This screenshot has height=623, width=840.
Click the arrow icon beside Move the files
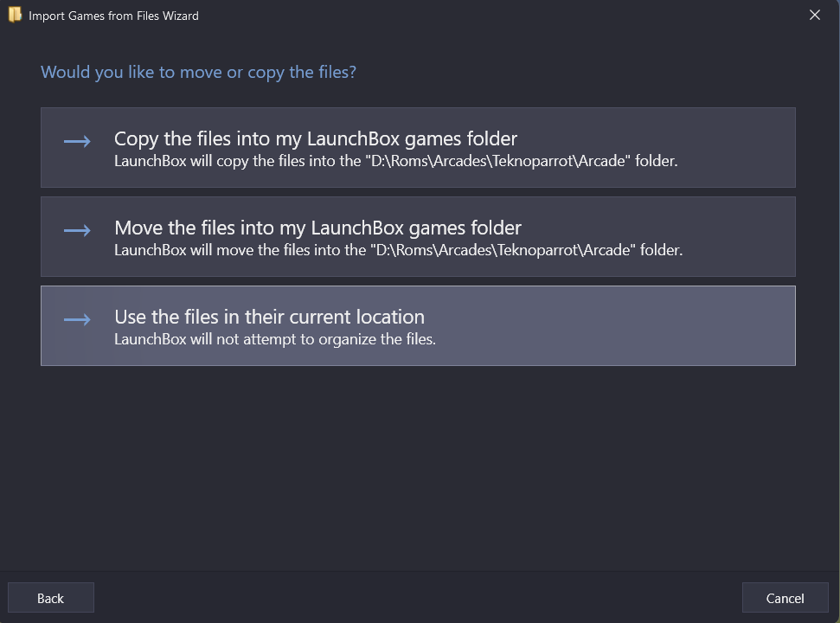77,230
